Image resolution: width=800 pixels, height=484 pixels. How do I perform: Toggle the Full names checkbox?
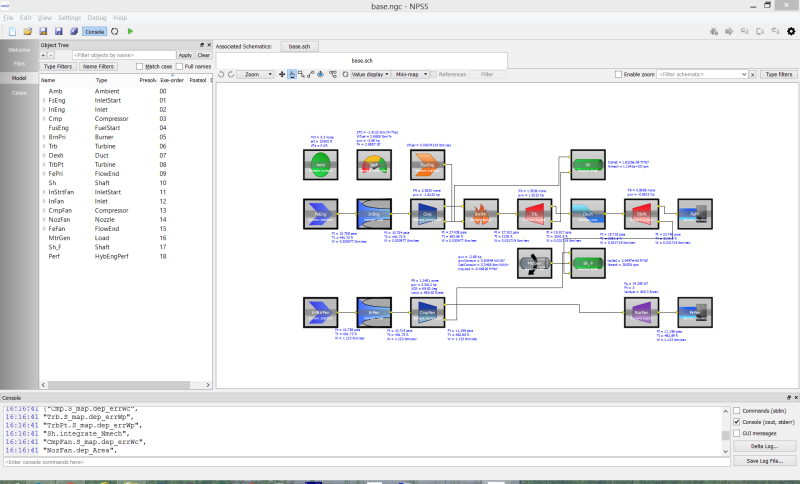(x=178, y=66)
